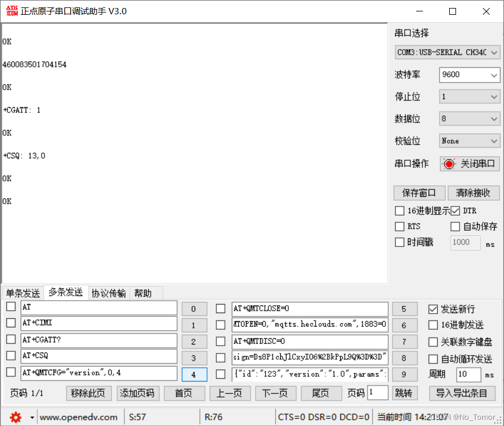Enable the RTS checkbox

click(400, 226)
